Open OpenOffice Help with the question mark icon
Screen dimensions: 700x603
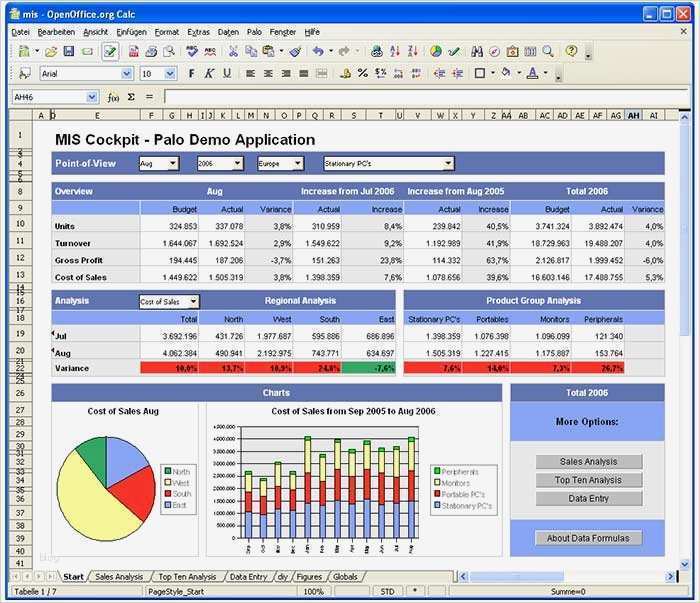click(571, 51)
